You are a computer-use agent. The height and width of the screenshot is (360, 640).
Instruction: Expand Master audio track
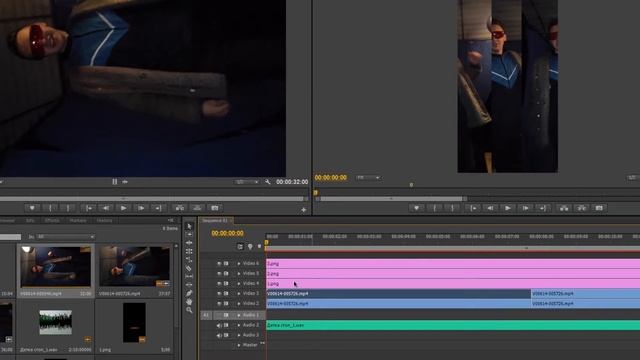pyautogui.click(x=239, y=345)
